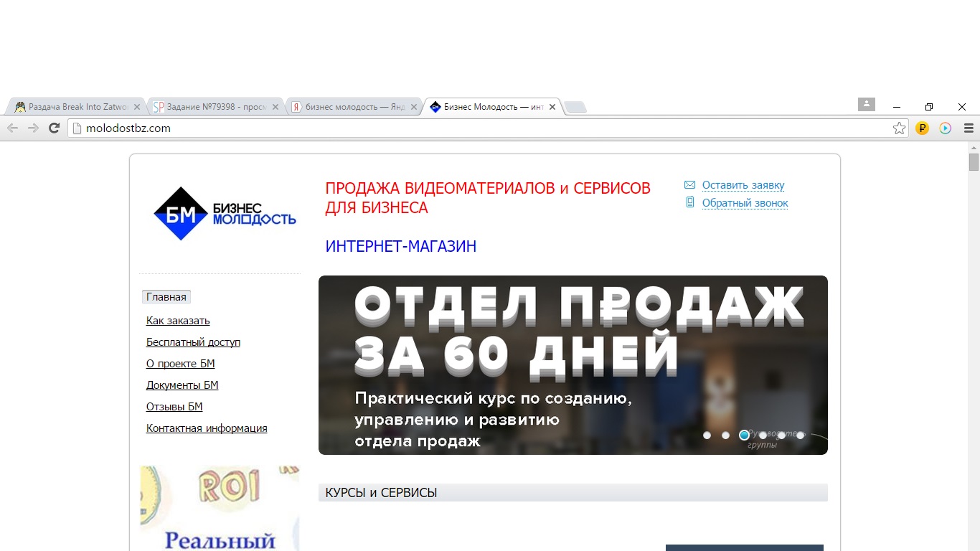
Task: Close the 'Раздача Break Into Zatwor' tab
Action: [137, 107]
